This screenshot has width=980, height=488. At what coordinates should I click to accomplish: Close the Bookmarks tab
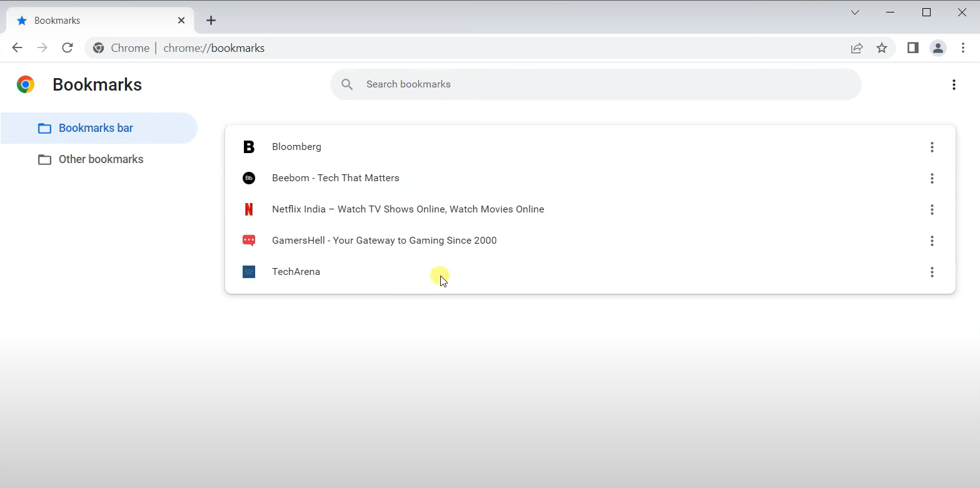click(181, 21)
